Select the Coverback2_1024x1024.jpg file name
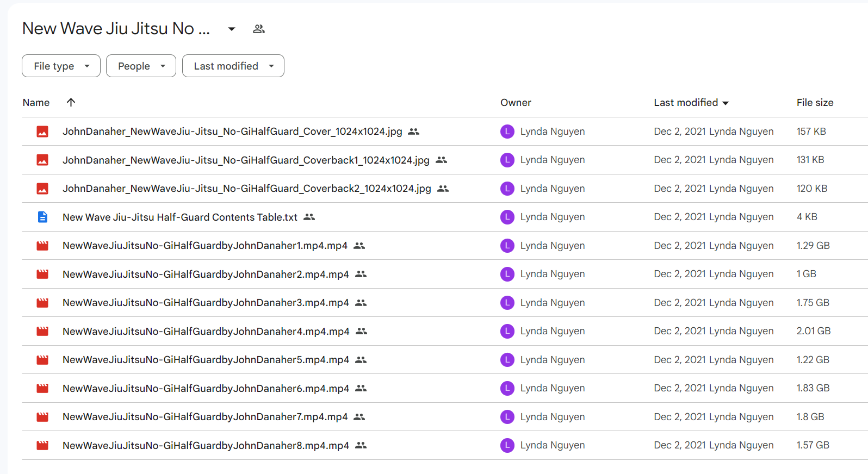Viewport: 868px width, 474px height. [247, 189]
